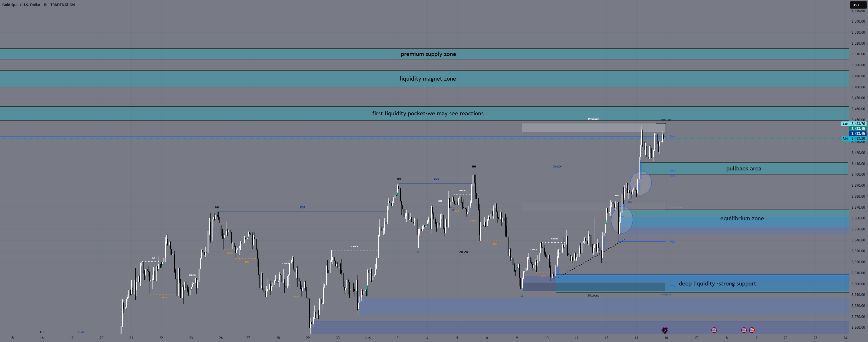The image size is (868, 342).
Task: Click the Ask price label 3,433.70
Action: (858, 124)
